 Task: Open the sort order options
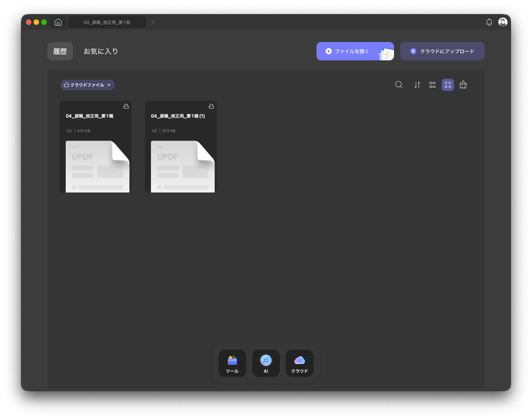417,85
